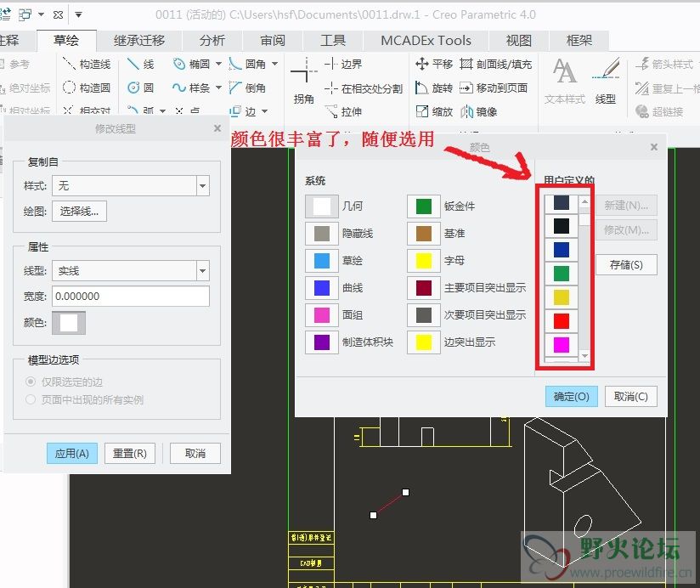Select the 构造圆 construction circle tool

click(87, 88)
